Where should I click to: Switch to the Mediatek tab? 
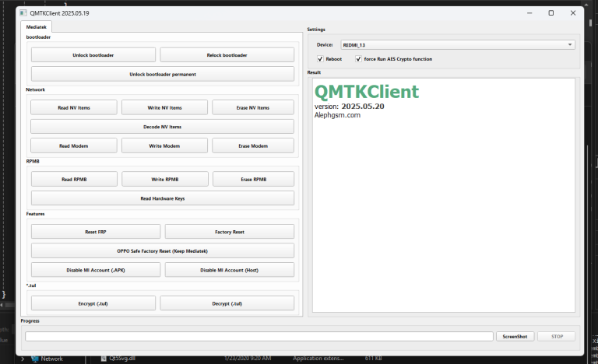pos(36,26)
